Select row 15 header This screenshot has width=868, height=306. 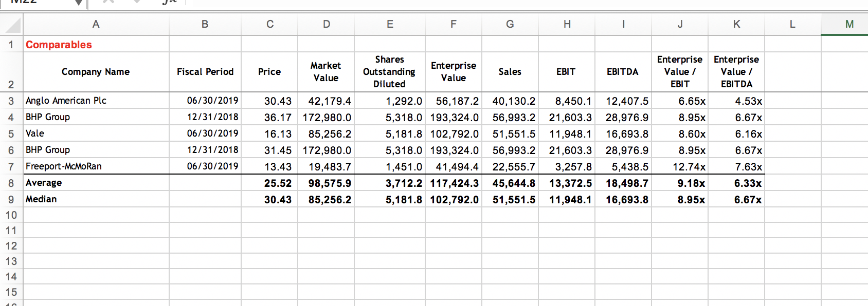[x=11, y=292]
